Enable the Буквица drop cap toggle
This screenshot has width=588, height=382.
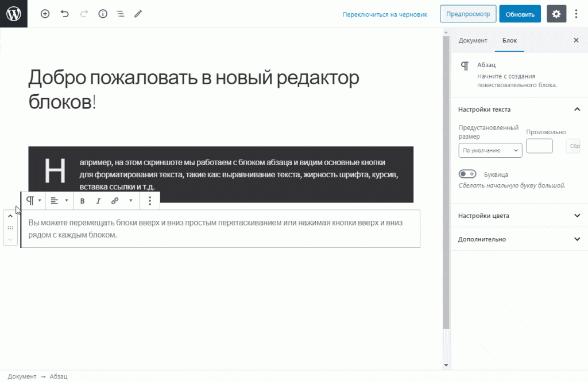point(467,174)
